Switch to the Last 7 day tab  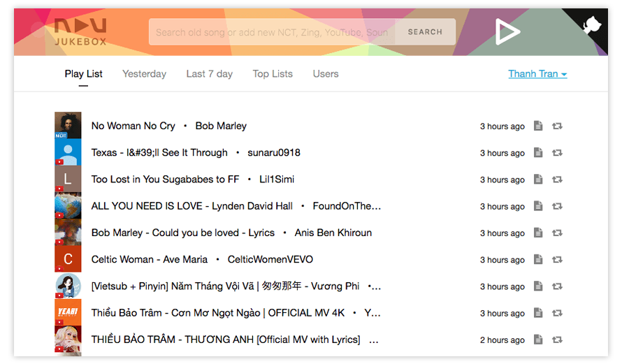(x=210, y=74)
